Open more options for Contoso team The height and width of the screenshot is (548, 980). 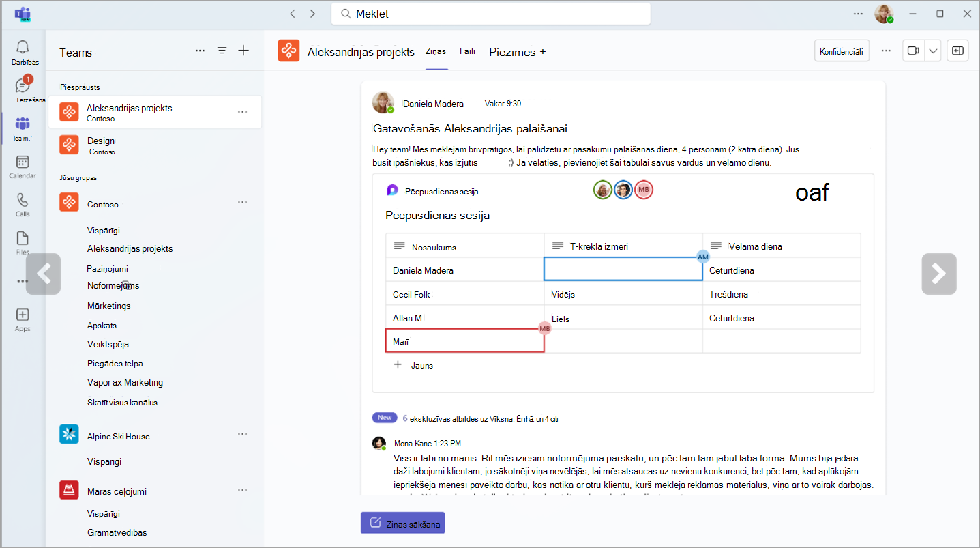pyautogui.click(x=242, y=203)
